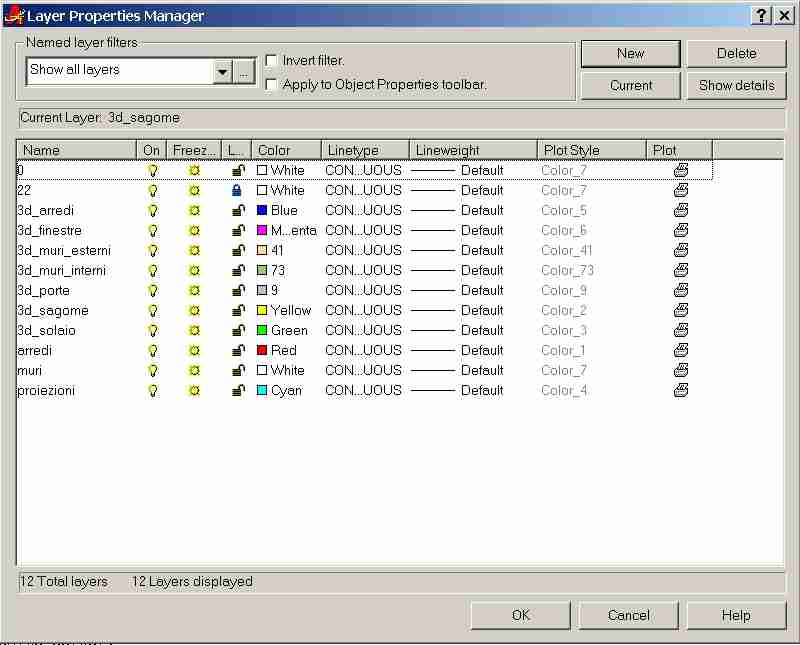Toggle the On lightbulb for arredi
Image resolution: width=800 pixels, height=645 pixels.
pyautogui.click(x=153, y=351)
